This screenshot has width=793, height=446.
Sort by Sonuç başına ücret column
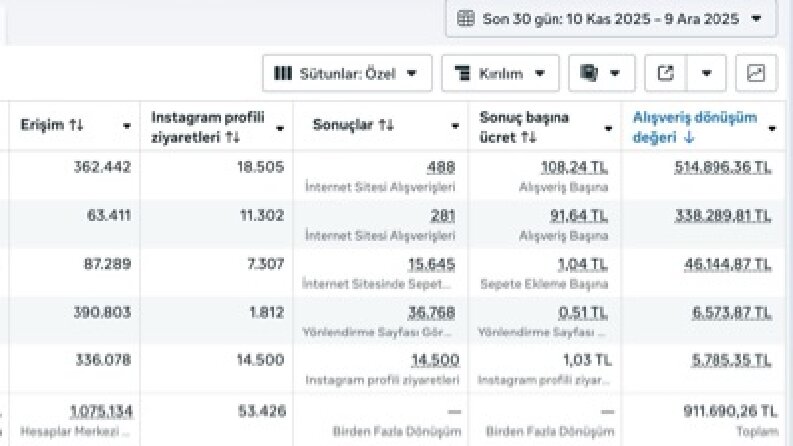tap(524, 127)
